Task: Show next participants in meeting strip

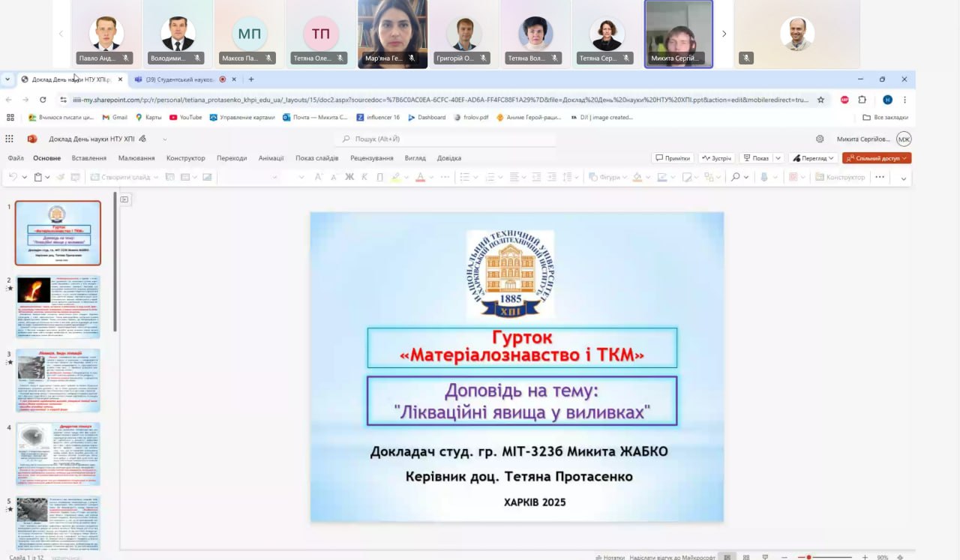Action: [x=724, y=34]
